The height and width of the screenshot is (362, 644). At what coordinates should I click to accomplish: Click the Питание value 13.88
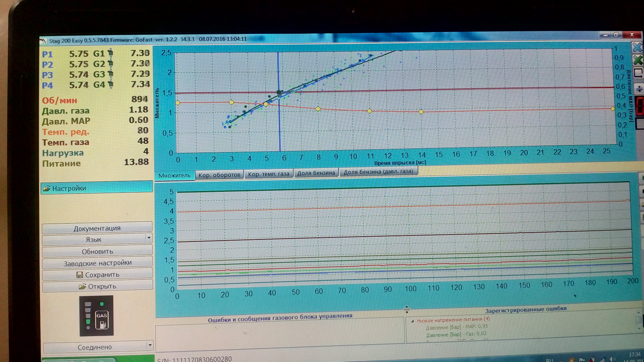[x=136, y=162]
